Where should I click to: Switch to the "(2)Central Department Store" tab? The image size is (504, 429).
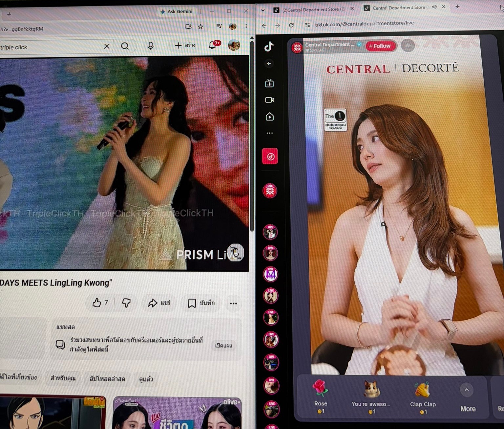(313, 10)
